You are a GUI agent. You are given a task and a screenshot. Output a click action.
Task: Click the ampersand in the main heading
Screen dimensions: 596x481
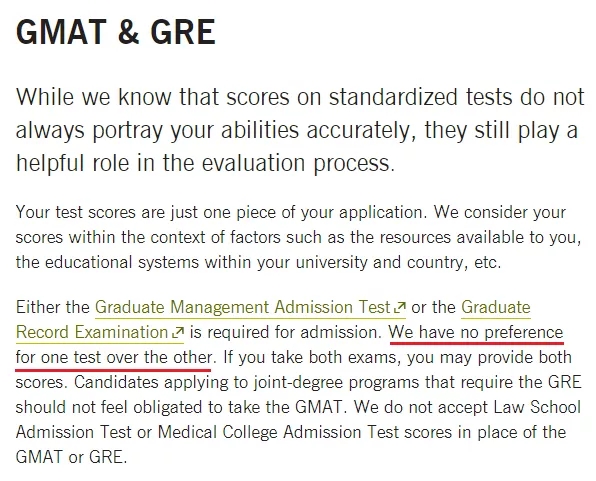pyautogui.click(x=128, y=32)
